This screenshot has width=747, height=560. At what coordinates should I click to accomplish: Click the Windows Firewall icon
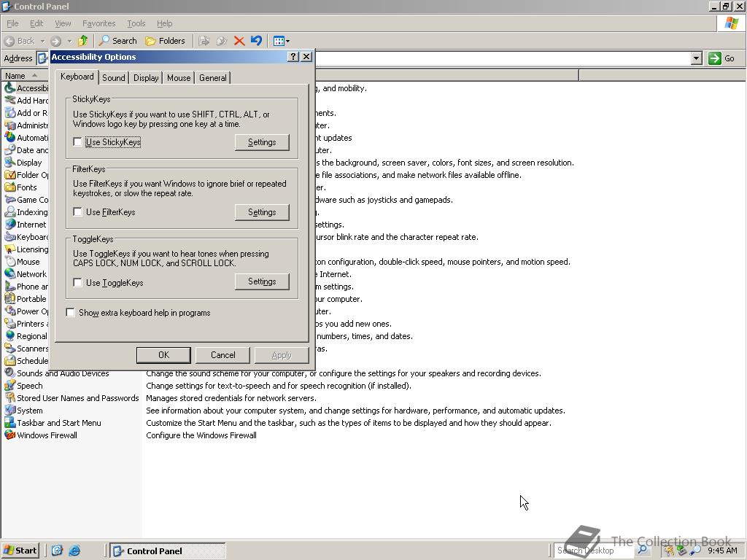(x=9, y=435)
